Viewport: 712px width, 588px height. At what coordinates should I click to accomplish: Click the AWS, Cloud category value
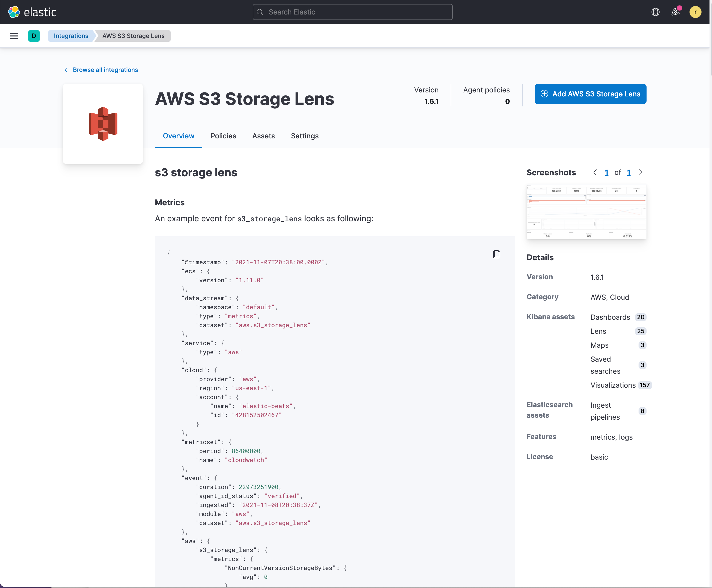coord(610,297)
